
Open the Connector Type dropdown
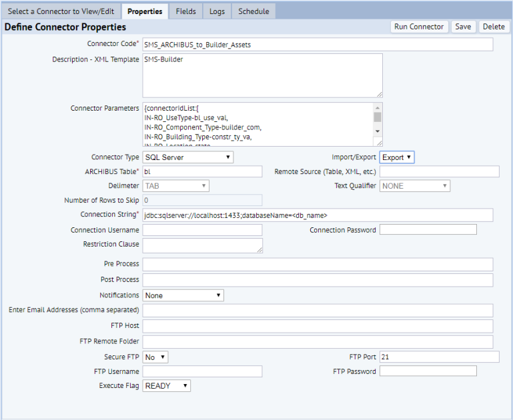point(188,157)
